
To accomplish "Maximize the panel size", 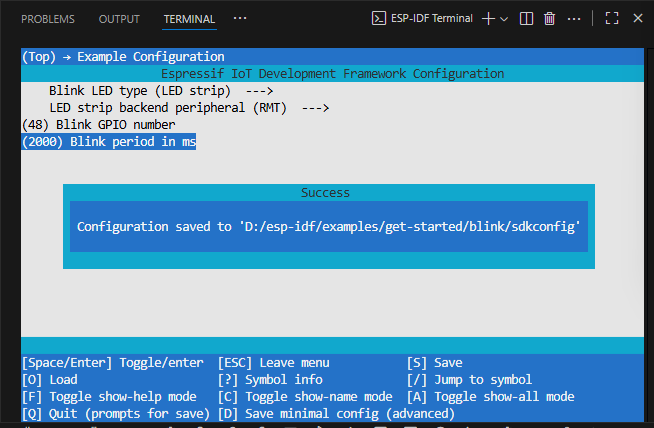I will coord(611,18).
